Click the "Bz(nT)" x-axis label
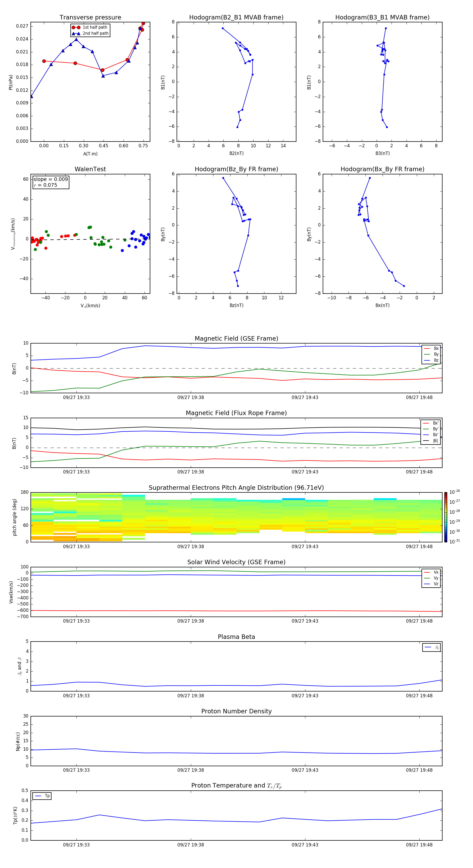The width and height of the screenshot is (473, 868). point(236,305)
